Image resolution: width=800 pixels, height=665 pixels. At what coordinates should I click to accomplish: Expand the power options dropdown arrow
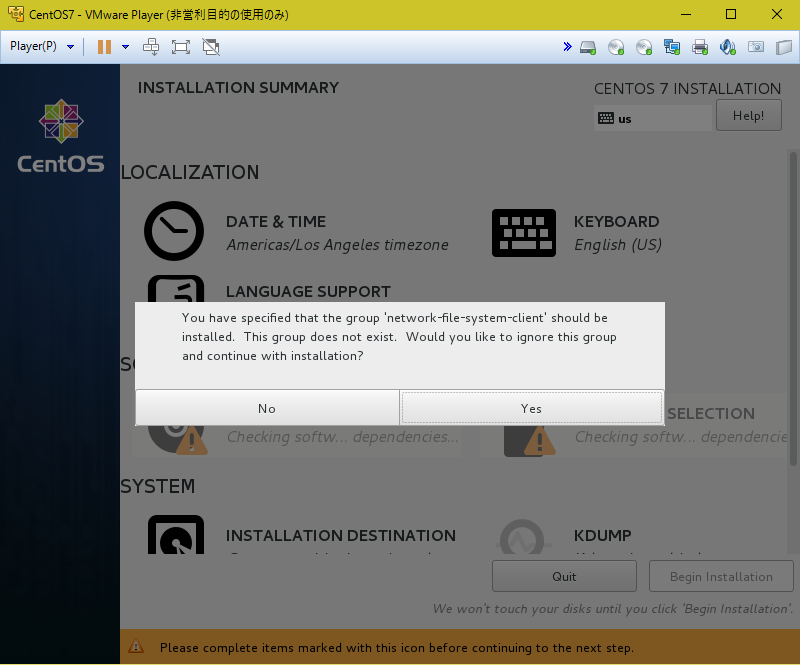[126, 47]
